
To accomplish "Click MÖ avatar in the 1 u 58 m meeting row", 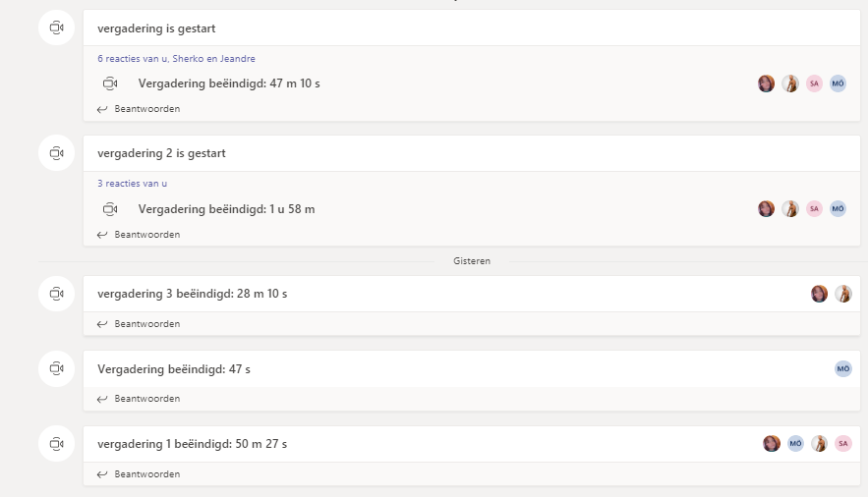I will pyautogui.click(x=838, y=209).
